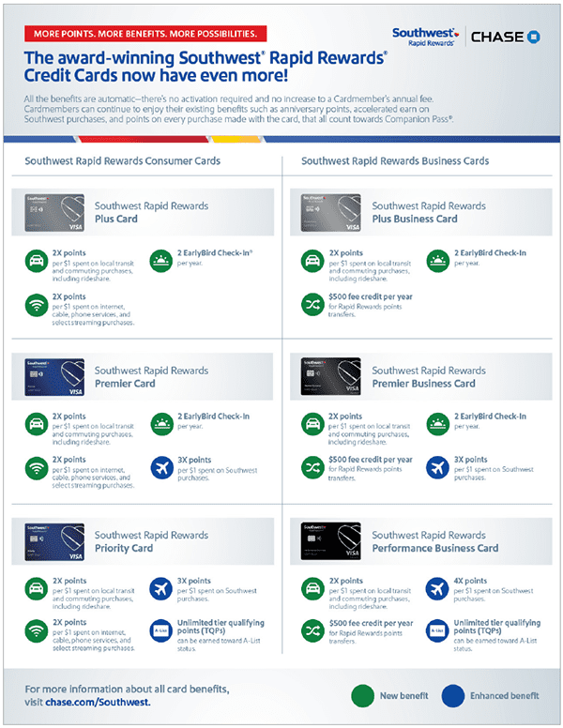563x728 pixels.
Task: Click the airplane icon beside 4X points
Action: tap(437, 589)
